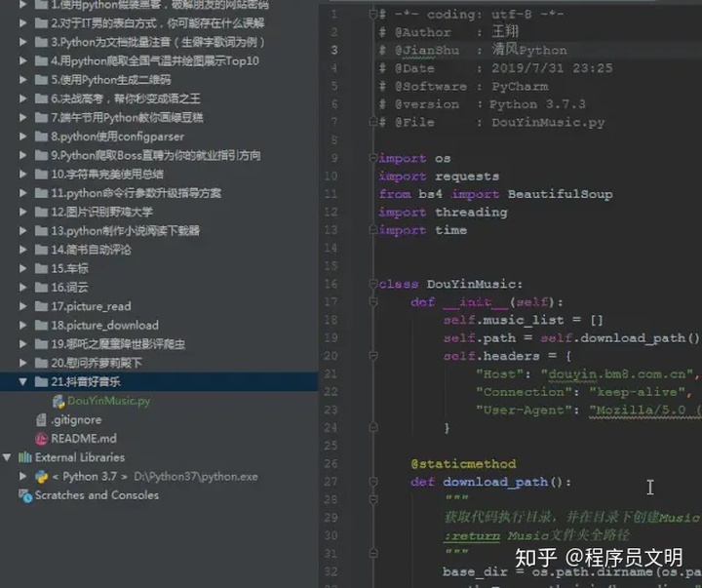Click the 16.词云 folder icon
Viewport: 702px width, 588px height.
point(41,287)
